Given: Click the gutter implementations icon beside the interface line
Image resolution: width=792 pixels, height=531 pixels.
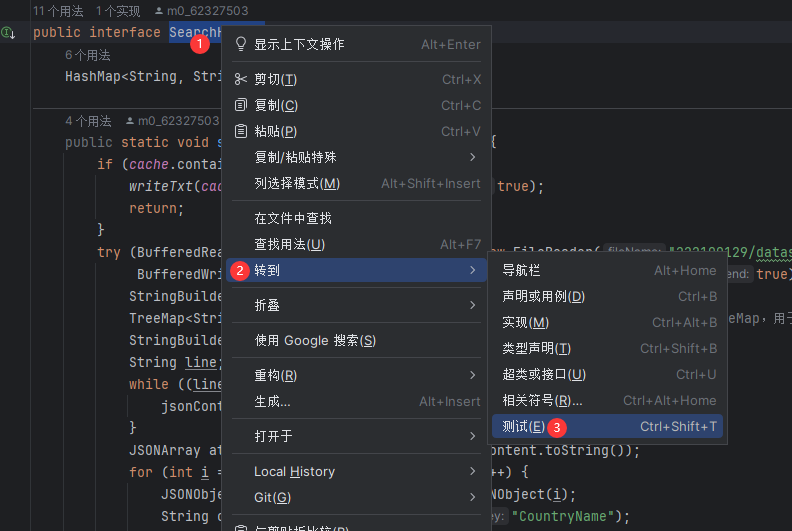Looking at the screenshot, I should click(x=9, y=33).
